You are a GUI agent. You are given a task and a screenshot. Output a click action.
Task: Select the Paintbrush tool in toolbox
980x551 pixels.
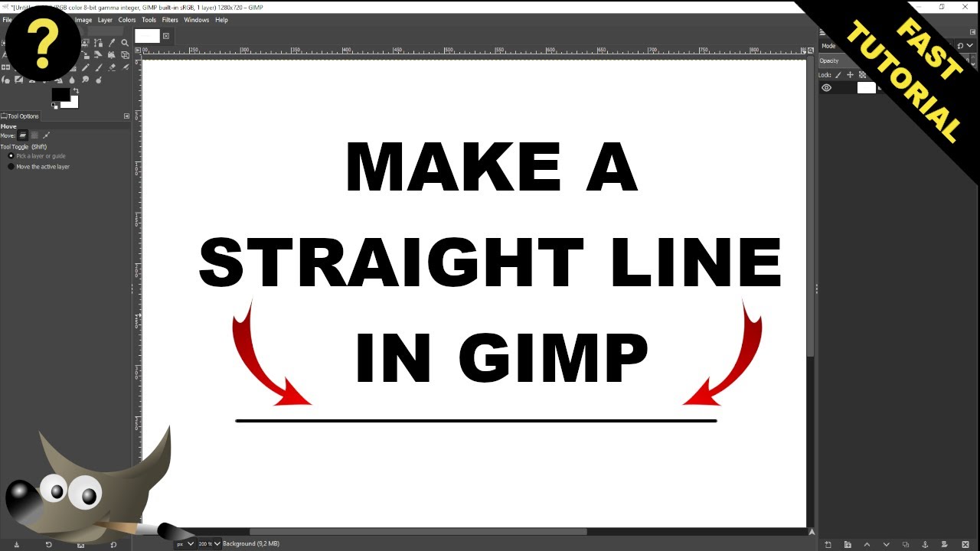[x=99, y=67]
